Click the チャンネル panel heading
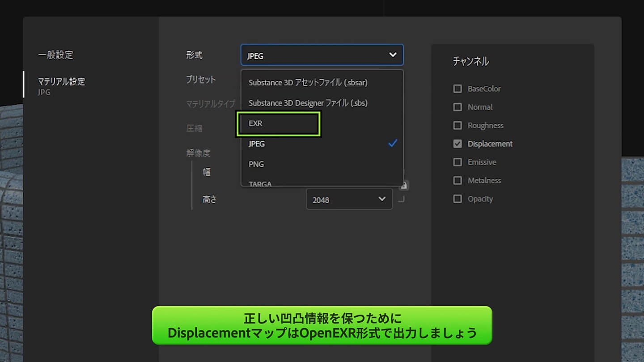 click(471, 62)
